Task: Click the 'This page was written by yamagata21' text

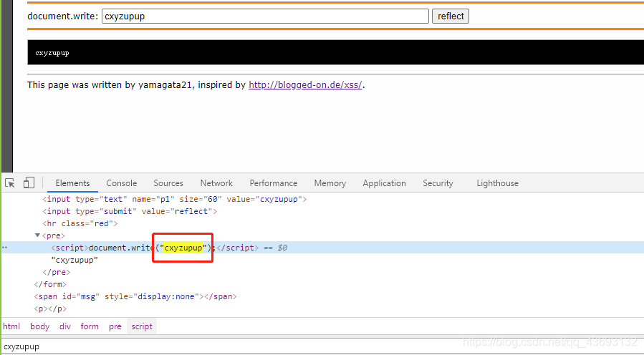Action: pos(110,85)
